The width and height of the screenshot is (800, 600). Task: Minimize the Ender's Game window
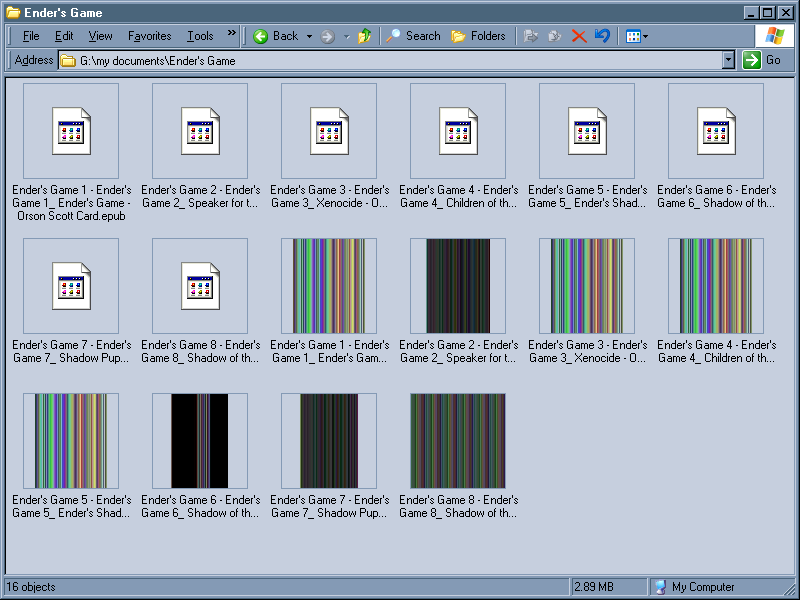[x=751, y=12]
